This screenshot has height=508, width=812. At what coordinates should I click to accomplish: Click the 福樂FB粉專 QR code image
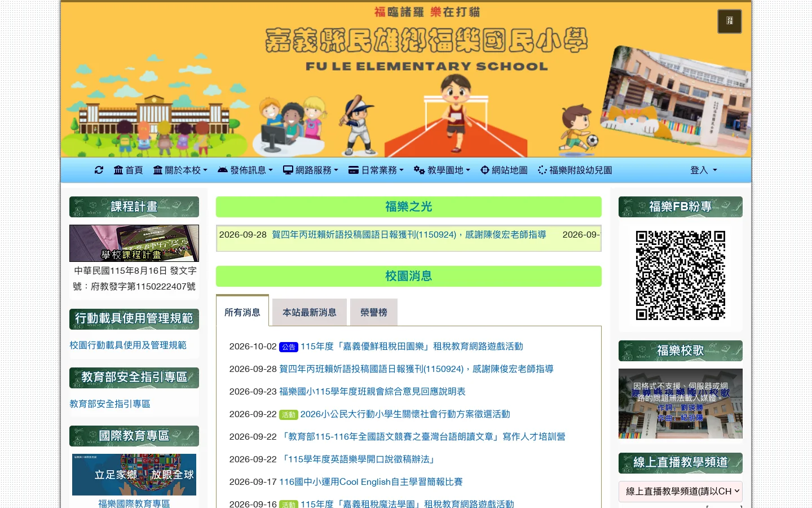click(x=681, y=275)
